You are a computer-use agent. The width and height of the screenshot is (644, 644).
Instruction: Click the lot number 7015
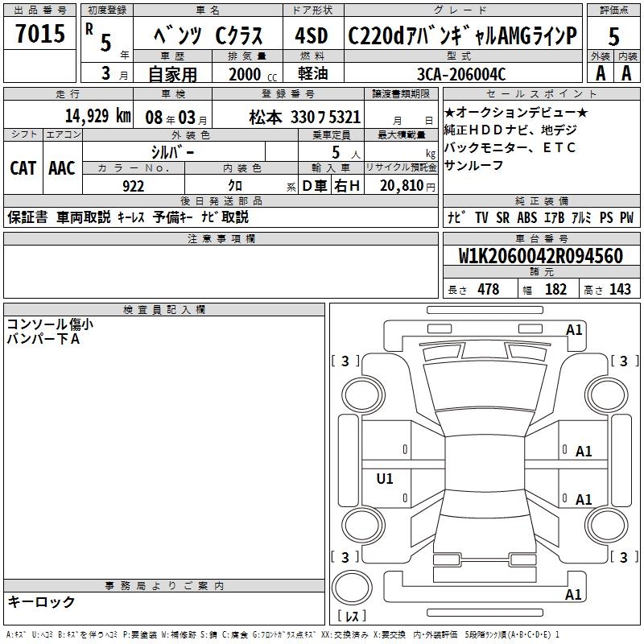(x=40, y=34)
